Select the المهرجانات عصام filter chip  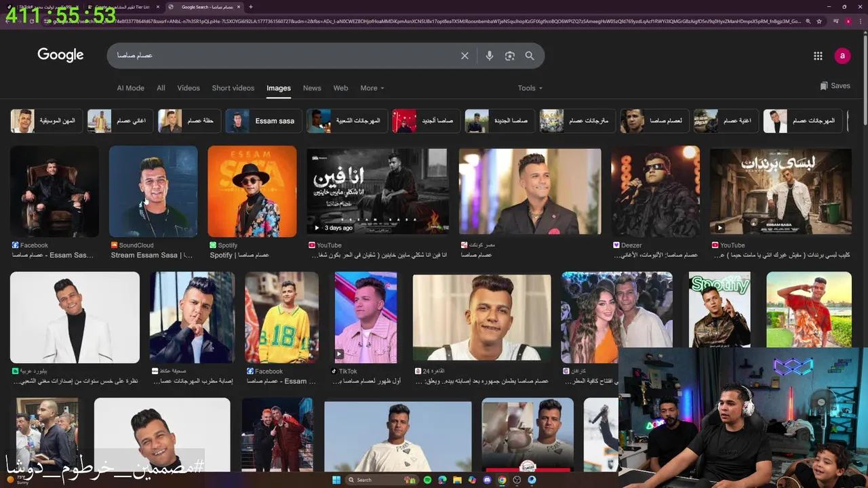point(803,121)
